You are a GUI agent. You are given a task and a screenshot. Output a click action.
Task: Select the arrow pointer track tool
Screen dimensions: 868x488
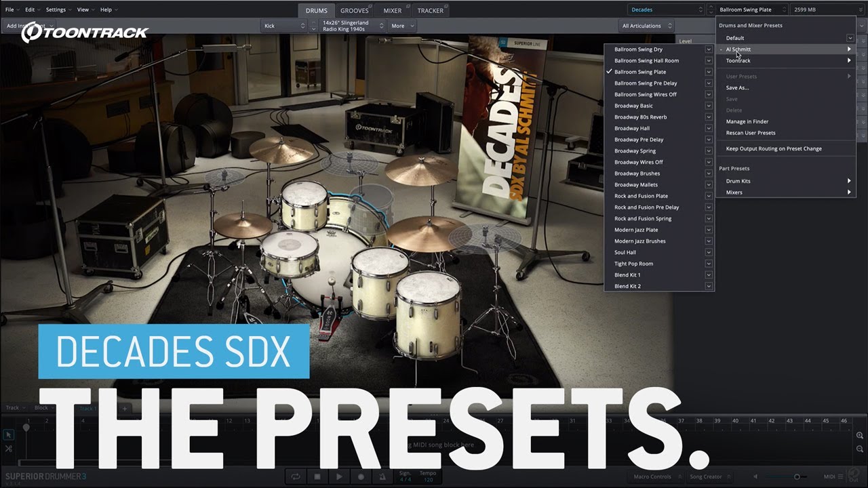click(x=8, y=435)
